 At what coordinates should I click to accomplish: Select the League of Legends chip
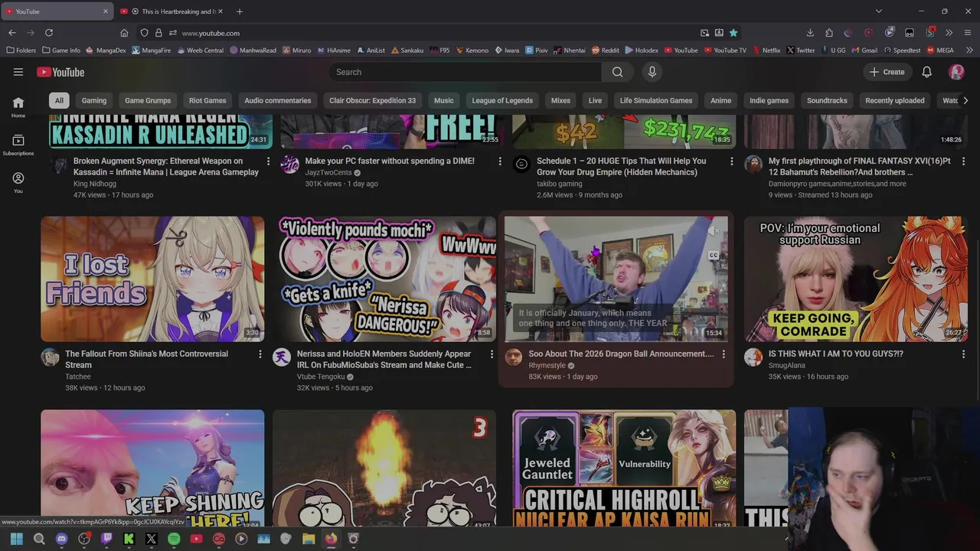(502, 100)
